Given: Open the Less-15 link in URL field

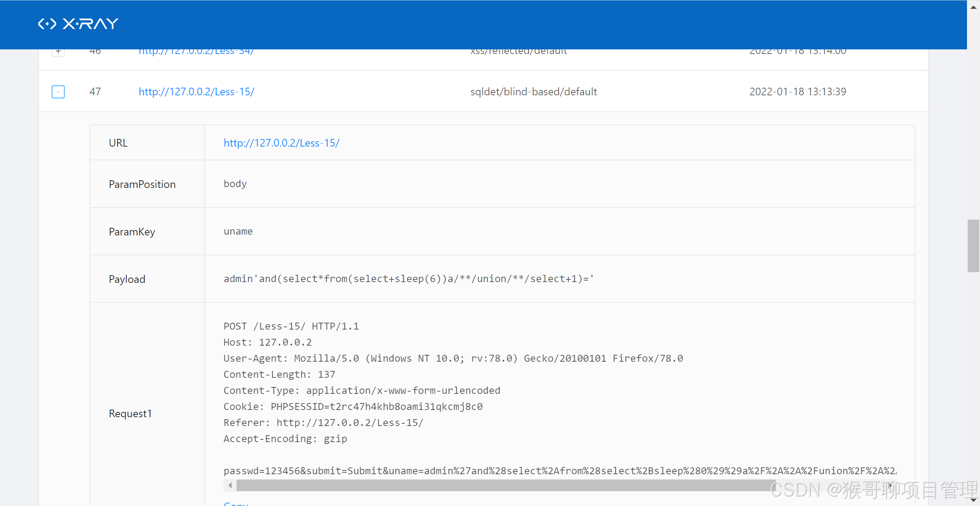Looking at the screenshot, I should point(281,143).
